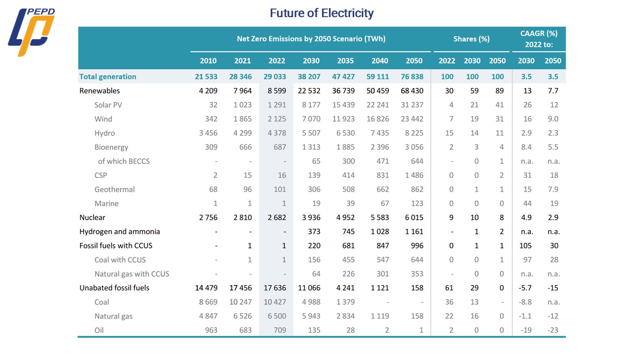Click the Future of Electricity title
The height and width of the screenshot is (362, 644).
(321, 13)
